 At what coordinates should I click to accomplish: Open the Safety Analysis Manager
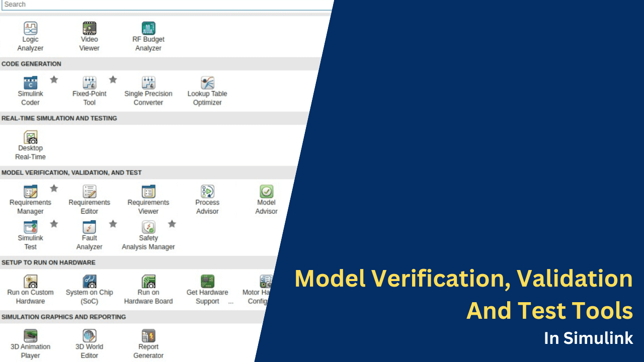pos(148,235)
